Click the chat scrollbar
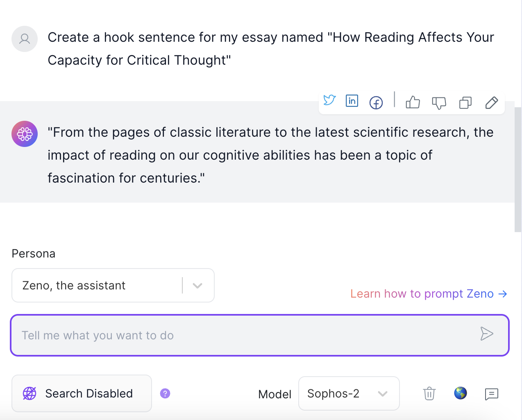The width and height of the screenshot is (522, 420). click(x=518, y=170)
